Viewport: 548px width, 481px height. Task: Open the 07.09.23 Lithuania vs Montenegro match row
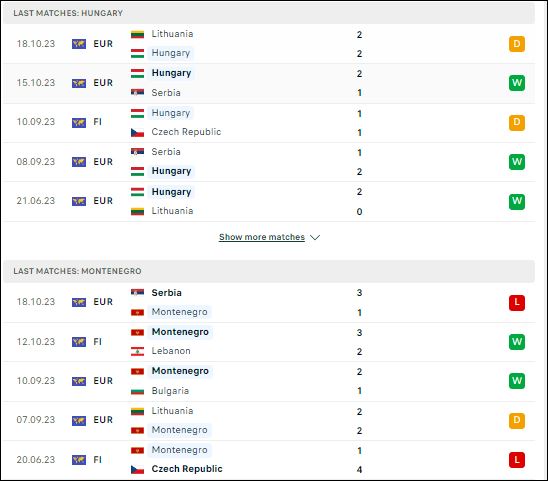pyautogui.click(x=269, y=421)
